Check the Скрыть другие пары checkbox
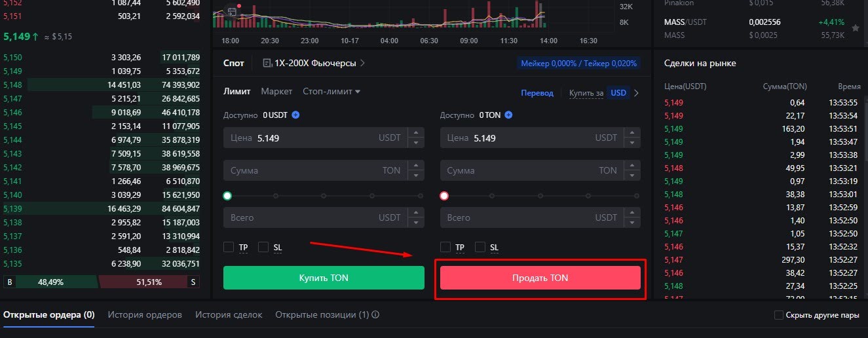Image resolution: width=868 pixels, height=338 pixels. (779, 315)
